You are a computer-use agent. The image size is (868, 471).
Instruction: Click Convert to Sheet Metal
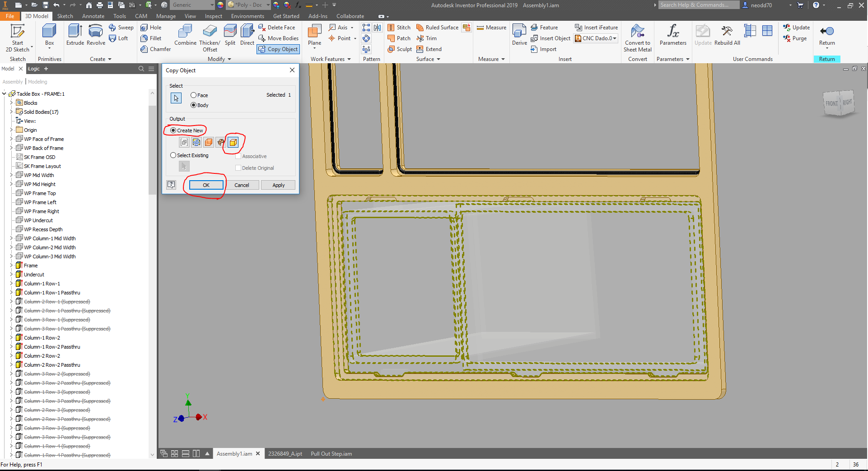[x=638, y=38]
